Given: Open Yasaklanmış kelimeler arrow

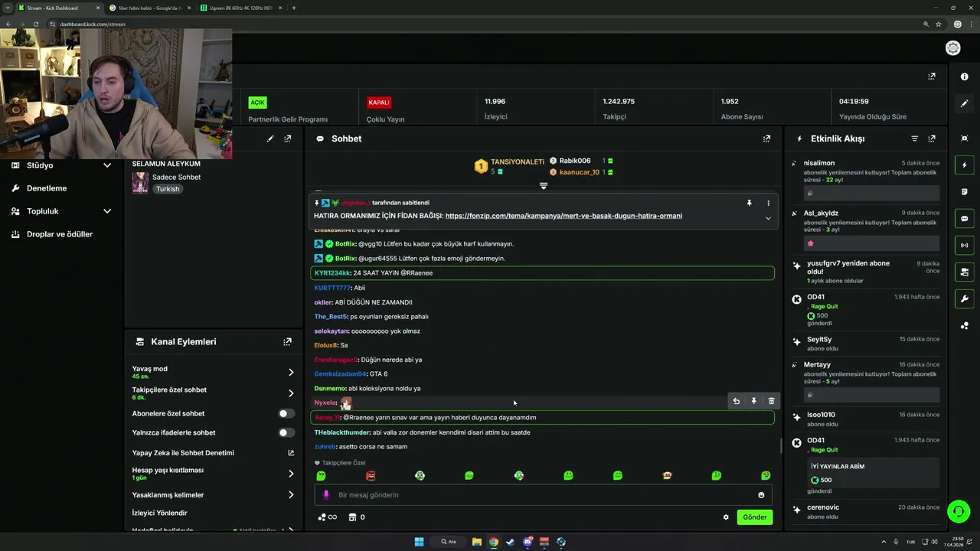Looking at the screenshot, I should [x=291, y=495].
